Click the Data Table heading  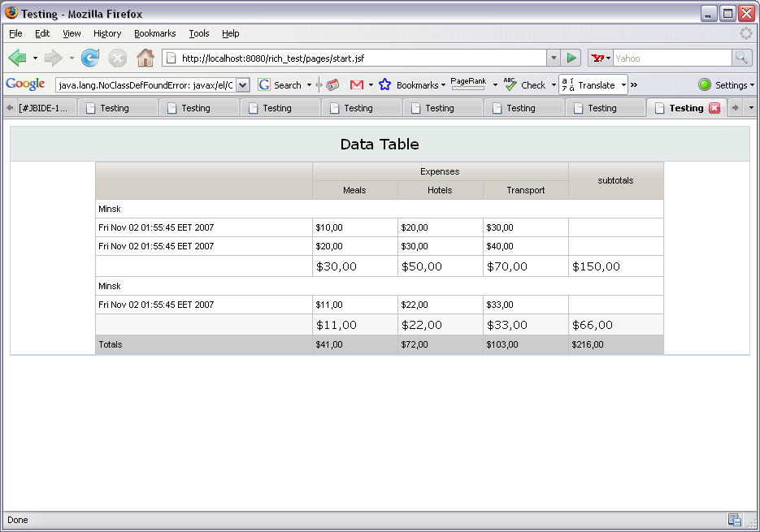(x=380, y=144)
